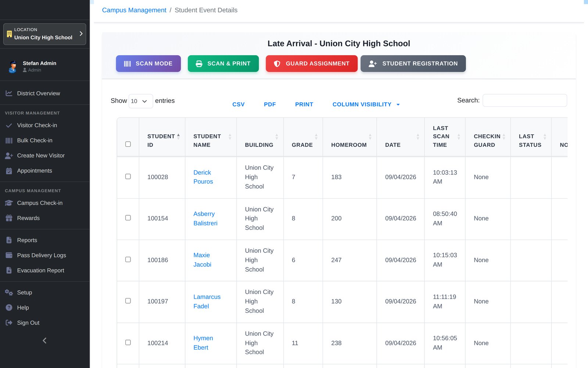Viewport: 588px width, 368px height.
Task: Open Scan Mode
Action: [148, 64]
